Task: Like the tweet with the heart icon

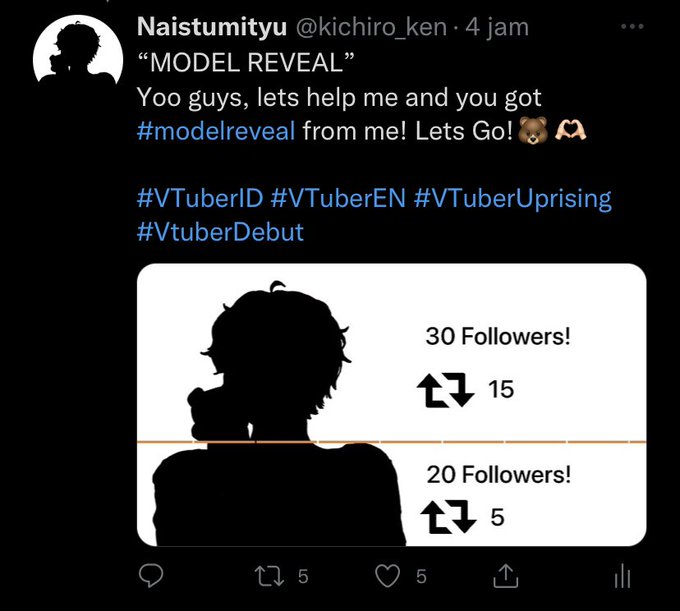Action: tap(387, 576)
